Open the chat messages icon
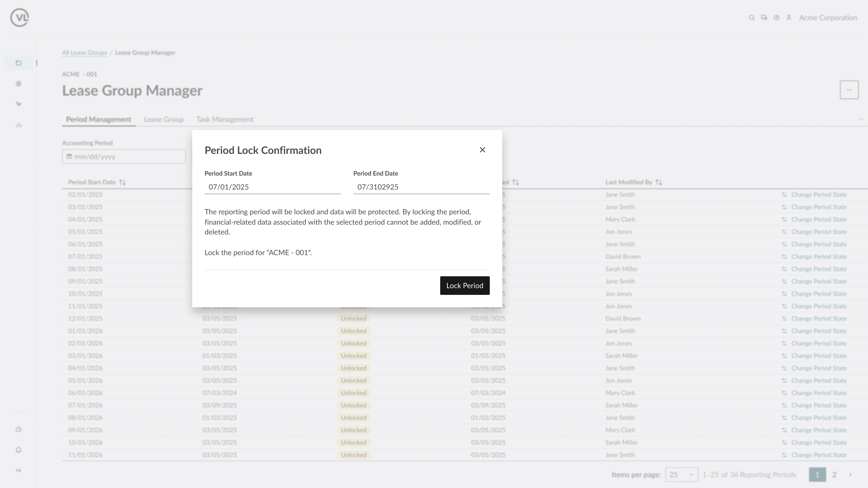The image size is (868, 488). (764, 18)
